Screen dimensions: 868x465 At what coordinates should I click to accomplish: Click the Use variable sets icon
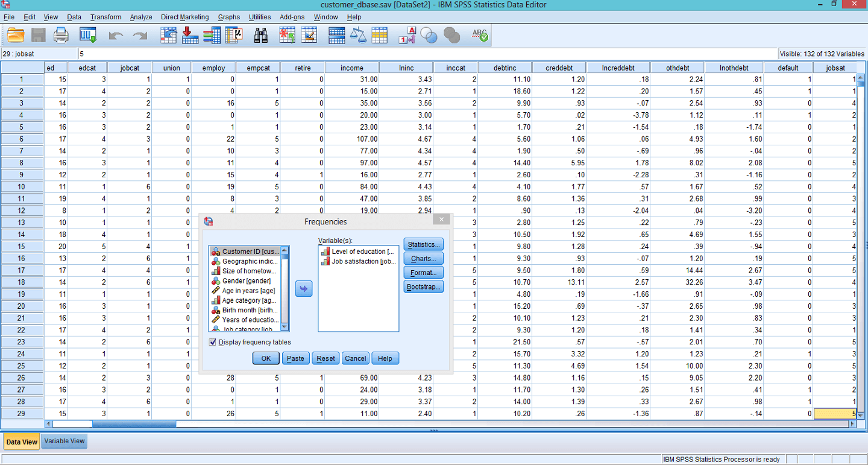click(x=429, y=36)
